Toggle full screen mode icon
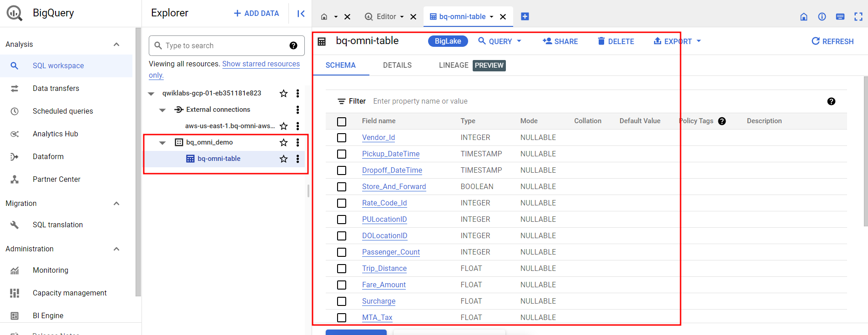868x335 pixels. 858,17
